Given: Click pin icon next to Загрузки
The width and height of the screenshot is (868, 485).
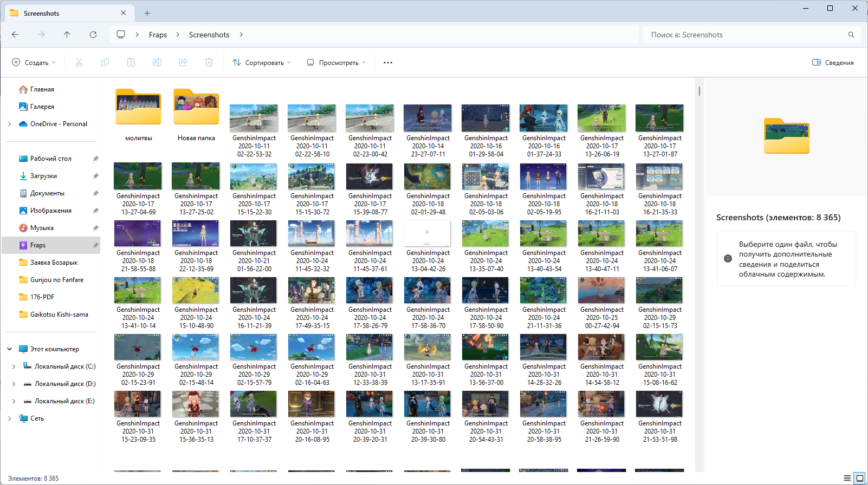Looking at the screenshot, I should [95, 176].
